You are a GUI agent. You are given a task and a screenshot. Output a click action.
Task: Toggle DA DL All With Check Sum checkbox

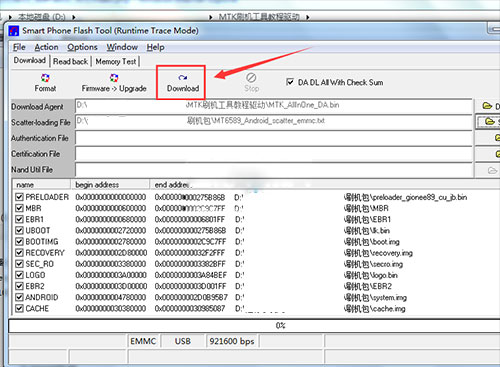pos(290,82)
